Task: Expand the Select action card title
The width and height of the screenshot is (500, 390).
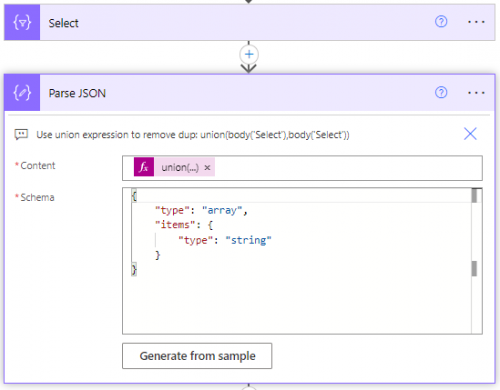Action: [x=63, y=23]
